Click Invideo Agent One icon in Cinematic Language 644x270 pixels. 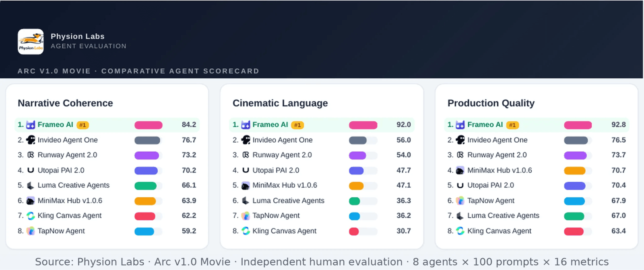(246, 140)
